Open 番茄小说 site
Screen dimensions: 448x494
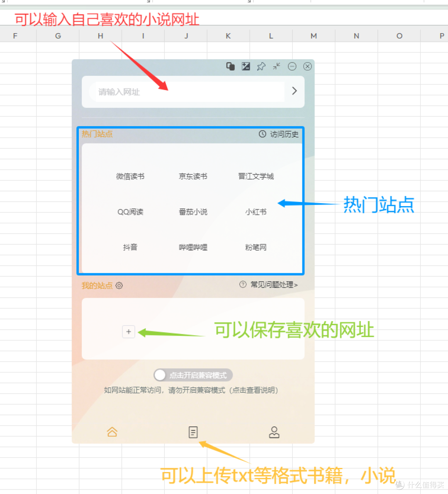pos(193,212)
